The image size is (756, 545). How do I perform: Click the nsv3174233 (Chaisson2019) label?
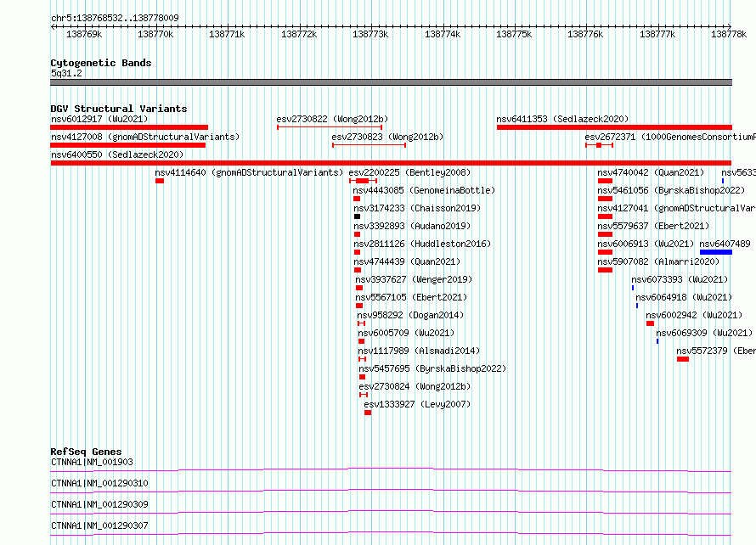417,208
